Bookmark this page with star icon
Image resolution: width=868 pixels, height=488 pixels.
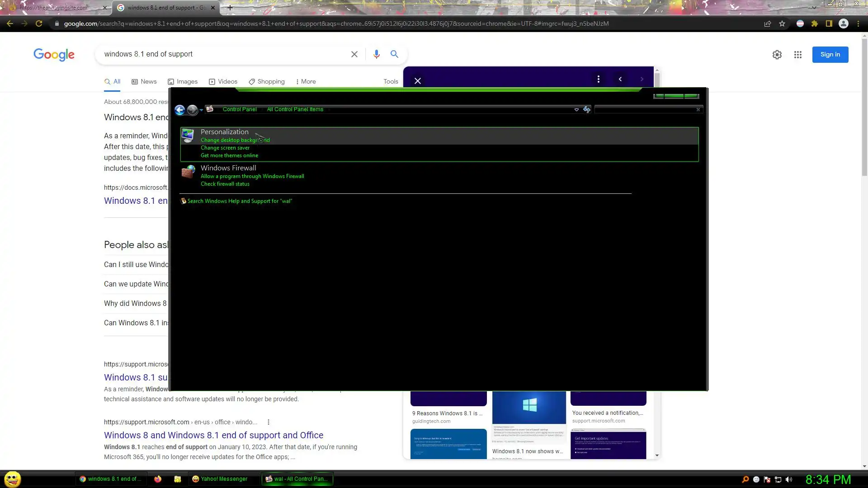click(x=782, y=23)
